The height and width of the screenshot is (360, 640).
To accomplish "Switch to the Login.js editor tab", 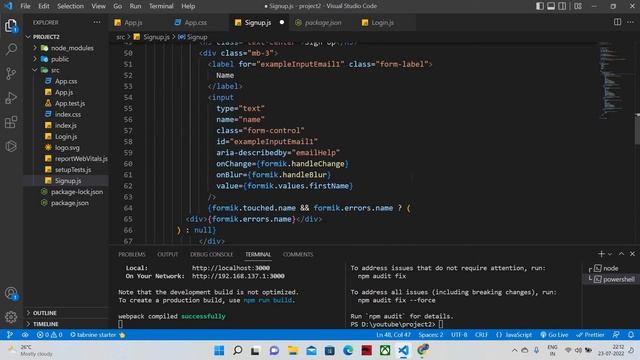I will (x=382, y=22).
